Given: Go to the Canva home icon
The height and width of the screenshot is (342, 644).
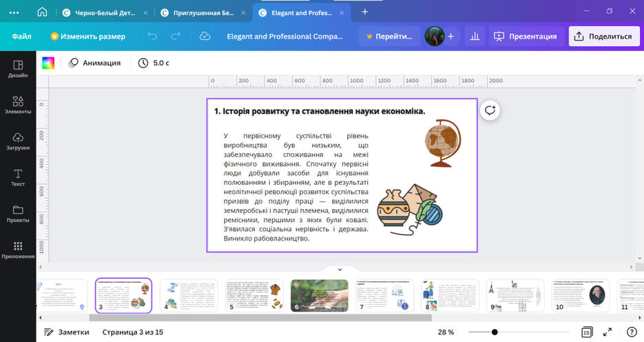Looking at the screenshot, I should (x=43, y=12).
